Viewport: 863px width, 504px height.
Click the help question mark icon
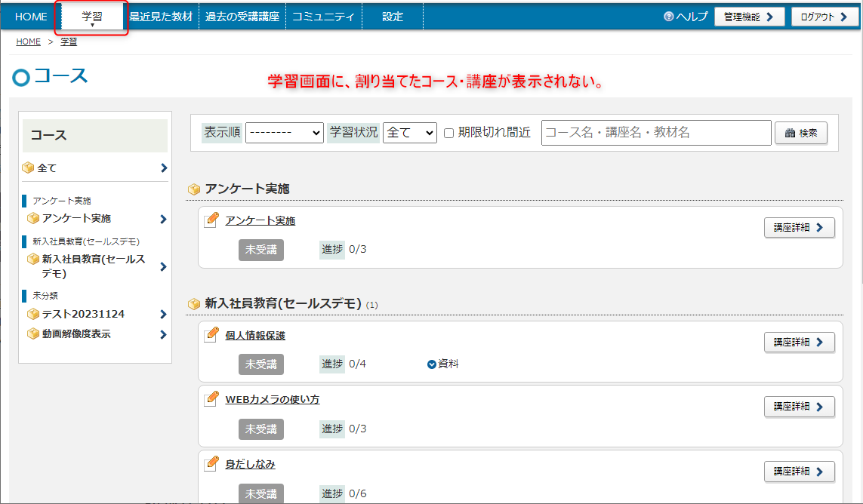[668, 17]
